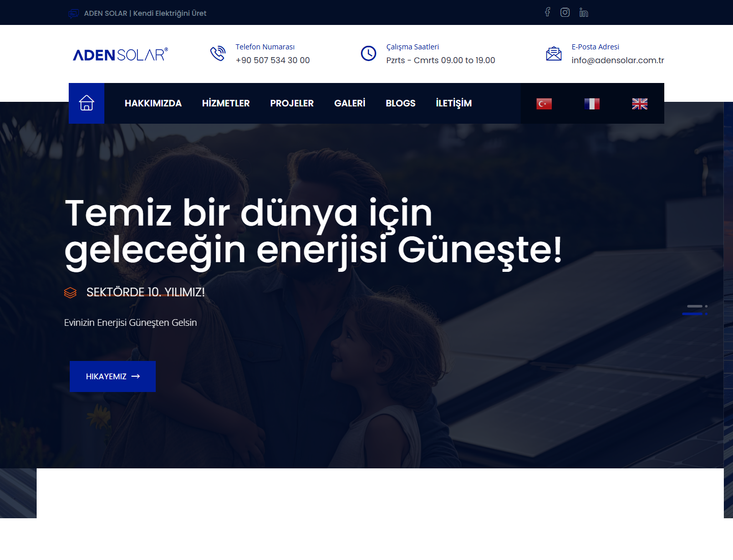Click the 'SEKTÖRDE 10. YILIMIZ!' text
Screen dimensions: 733x560
146,292
